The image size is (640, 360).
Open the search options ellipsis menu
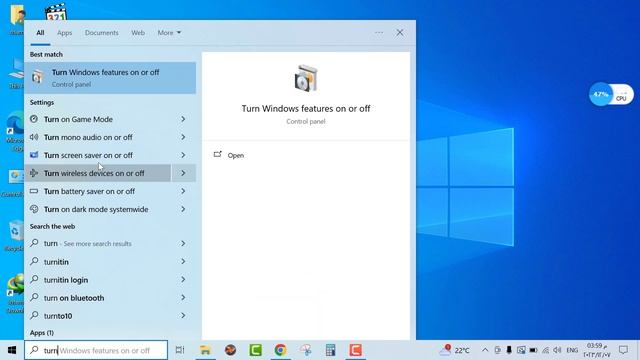pos(379,33)
